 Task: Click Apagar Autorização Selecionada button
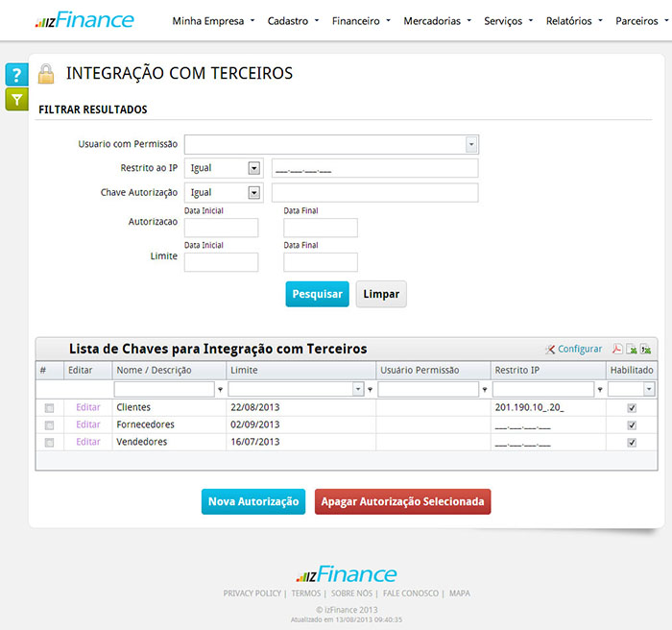[402, 501]
